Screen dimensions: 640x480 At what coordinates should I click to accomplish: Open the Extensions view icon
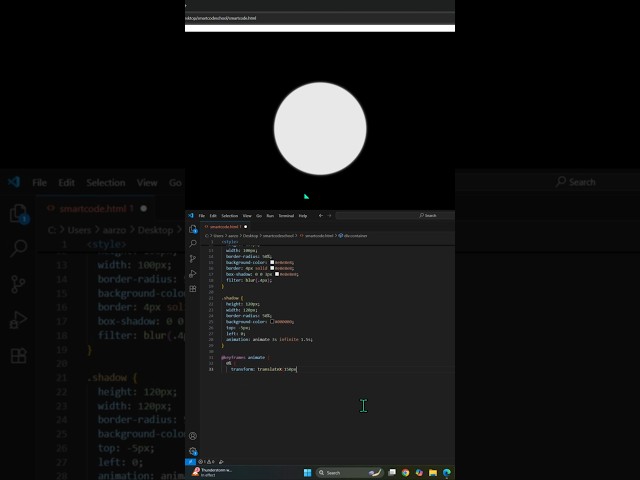pyautogui.click(x=193, y=289)
